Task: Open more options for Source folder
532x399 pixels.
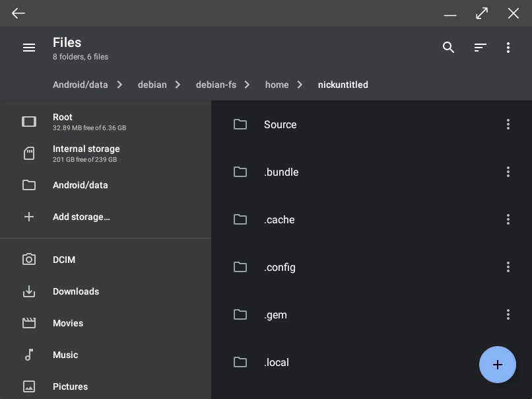Action: (x=508, y=124)
